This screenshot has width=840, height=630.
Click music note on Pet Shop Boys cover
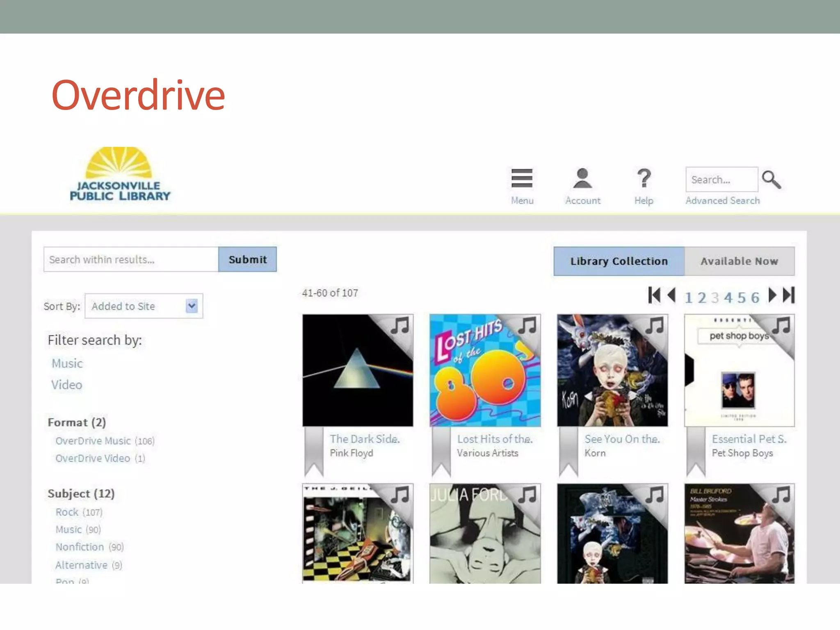[782, 326]
